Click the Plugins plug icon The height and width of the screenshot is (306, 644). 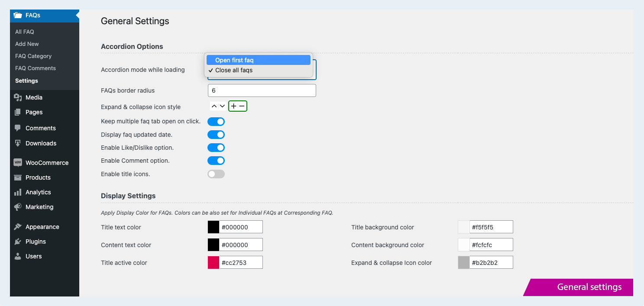[18, 242]
